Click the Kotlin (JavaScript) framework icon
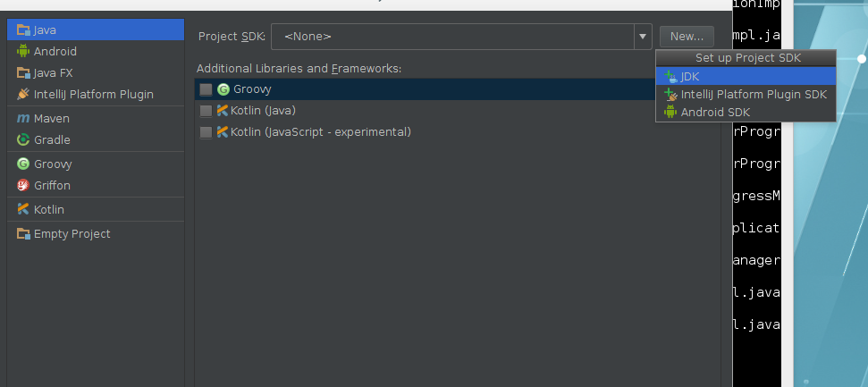This screenshot has height=387, width=868. click(223, 132)
